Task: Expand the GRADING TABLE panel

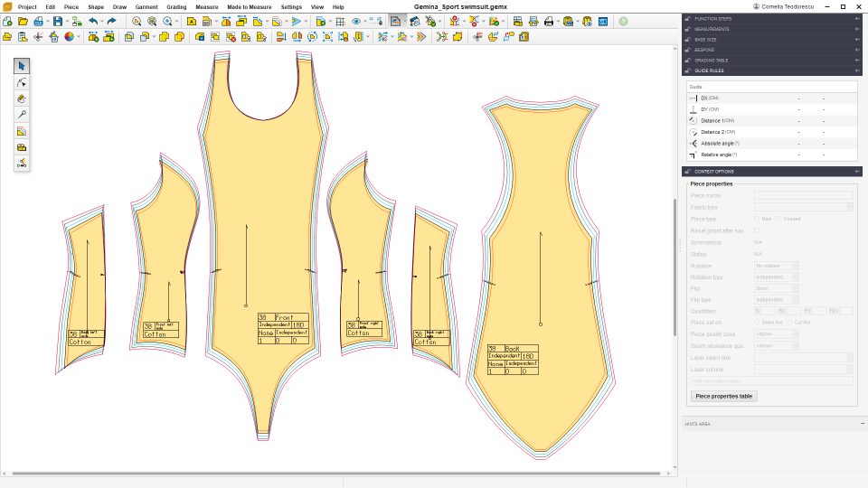Action: coord(771,61)
